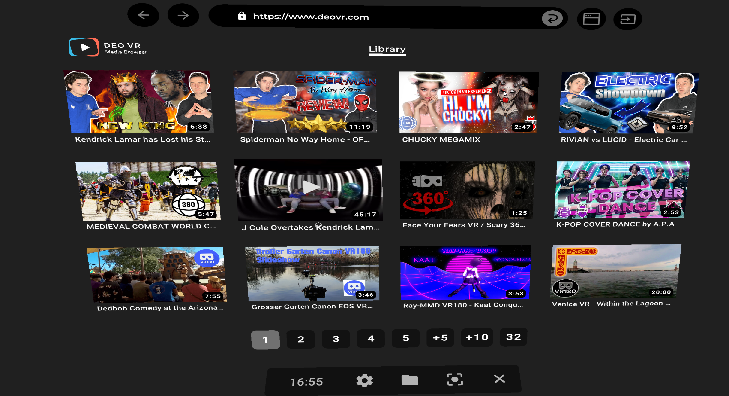Go to page 2

(301, 339)
